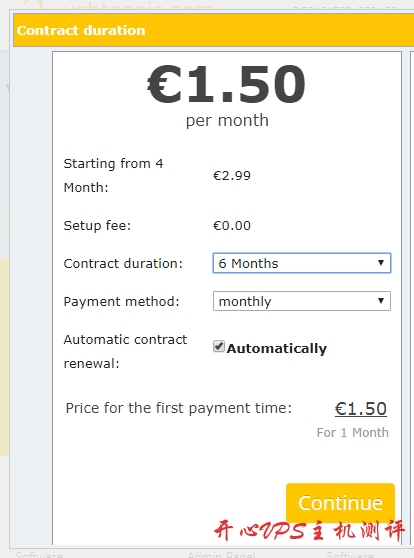The height and width of the screenshot is (558, 414).
Task: Click the For 1 Month note
Action: click(x=352, y=433)
